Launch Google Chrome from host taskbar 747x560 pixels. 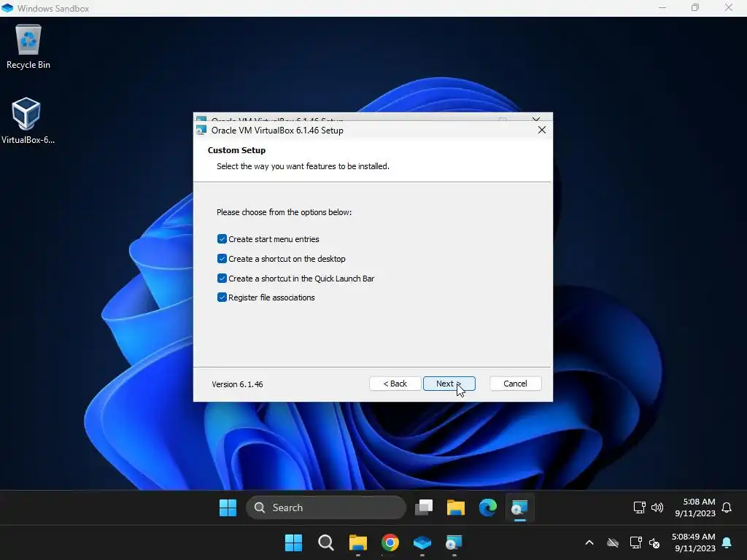[390, 542]
